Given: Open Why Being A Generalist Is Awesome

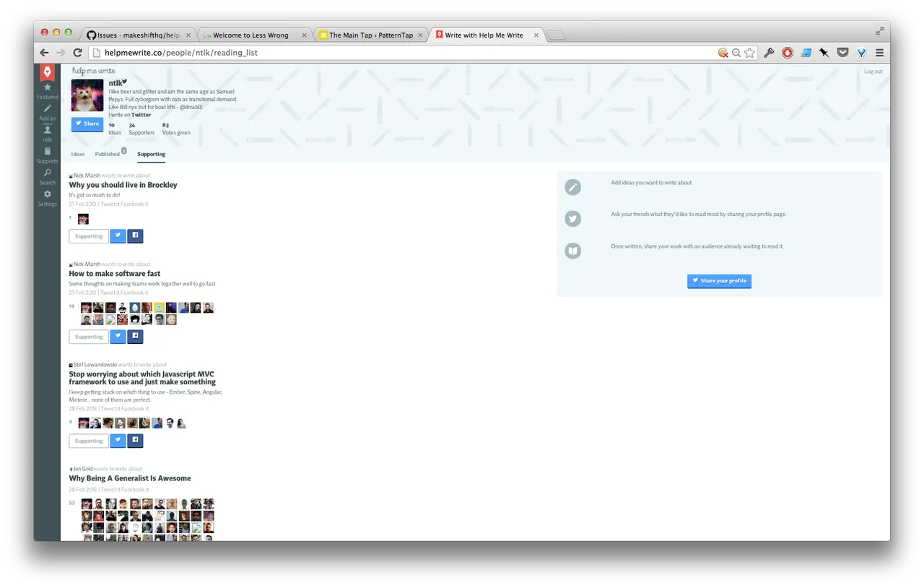Looking at the screenshot, I should 130,478.
